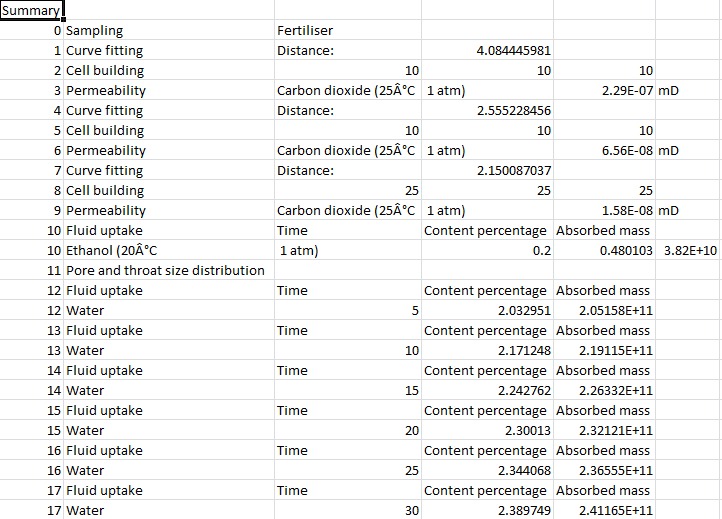Click the content percentage 2.30013
Viewport: 722px width, 519px height.
[526, 431]
